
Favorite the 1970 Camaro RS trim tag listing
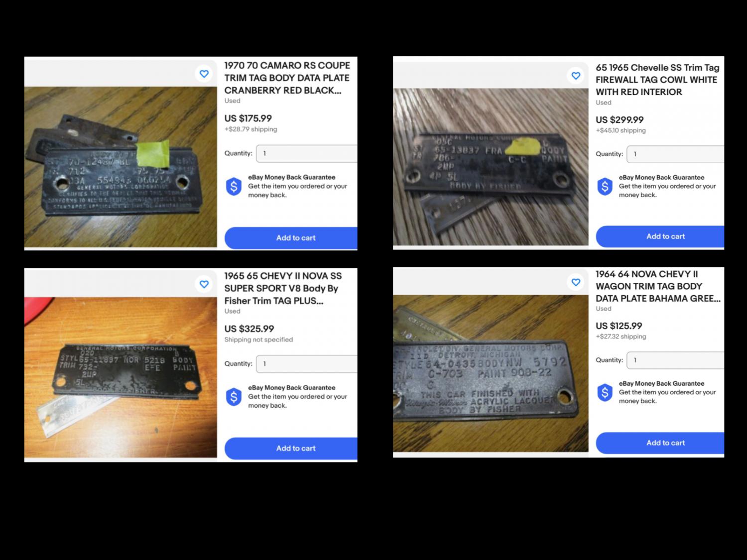[204, 74]
